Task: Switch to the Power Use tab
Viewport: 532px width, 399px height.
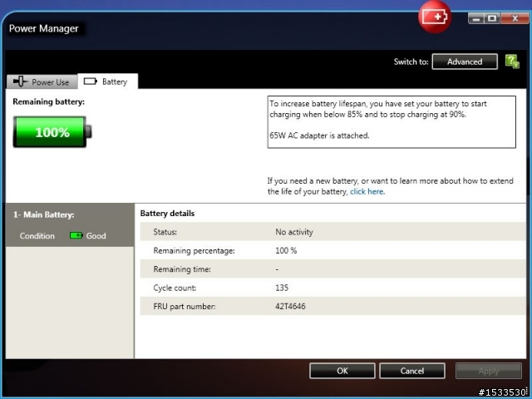Action: tap(42, 81)
